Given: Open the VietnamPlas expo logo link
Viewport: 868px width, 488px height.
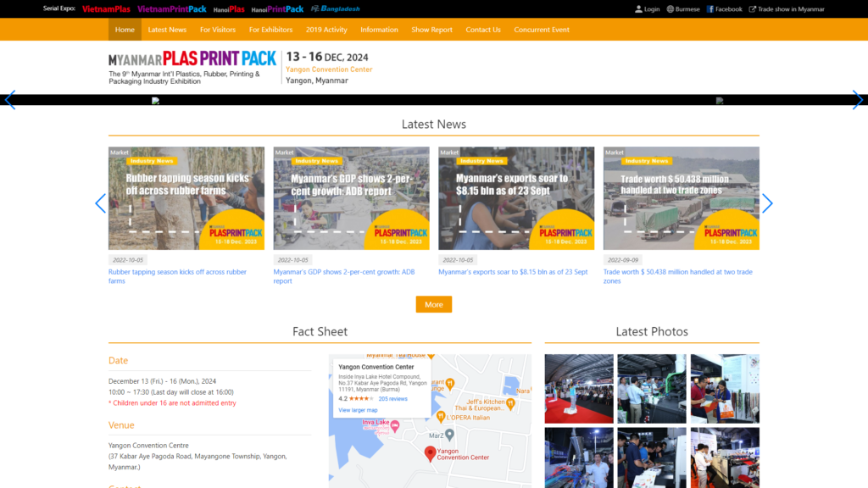Looking at the screenshot, I should [106, 8].
